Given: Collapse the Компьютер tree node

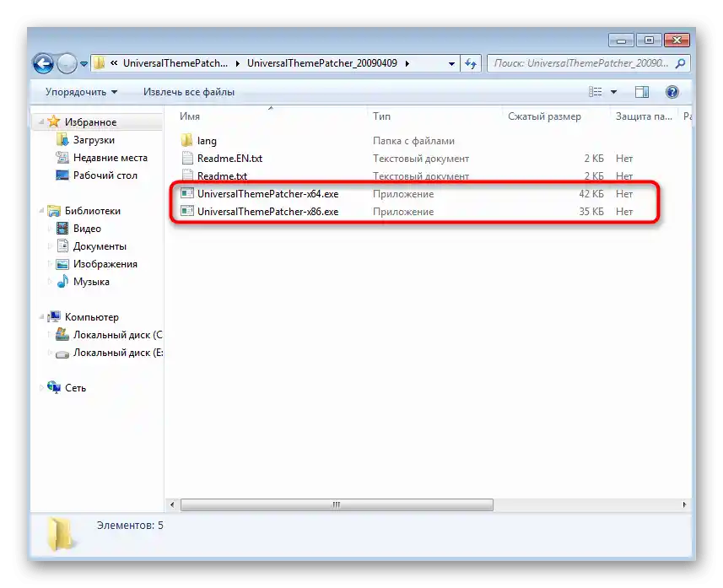Looking at the screenshot, I should (41, 317).
